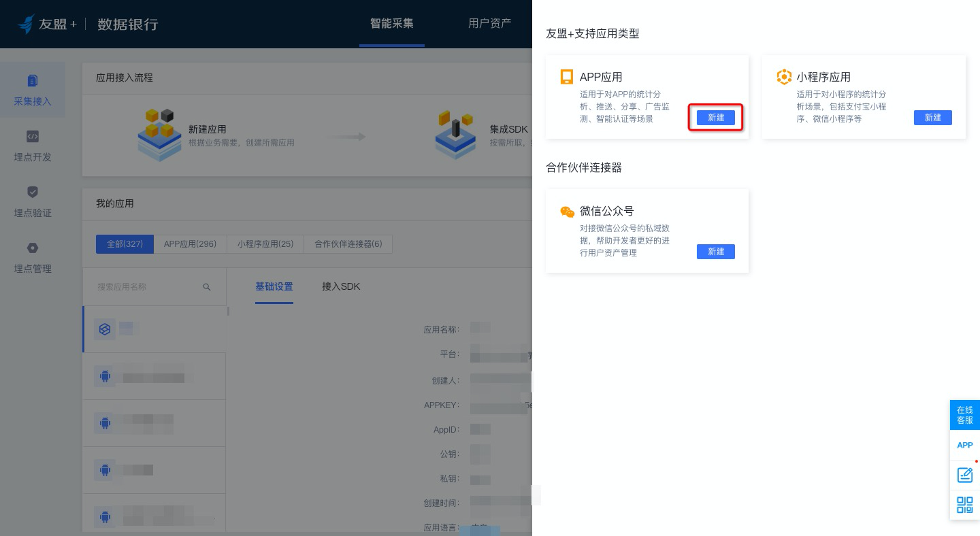Viewport: 980px width, 536px height.
Task: Select the first app with cube icon
Action: (x=154, y=329)
